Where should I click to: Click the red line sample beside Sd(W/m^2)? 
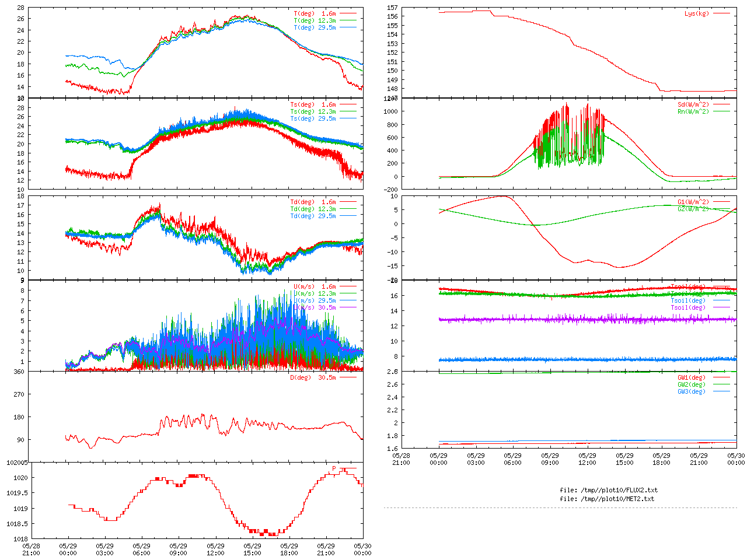pyautogui.click(x=721, y=105)
